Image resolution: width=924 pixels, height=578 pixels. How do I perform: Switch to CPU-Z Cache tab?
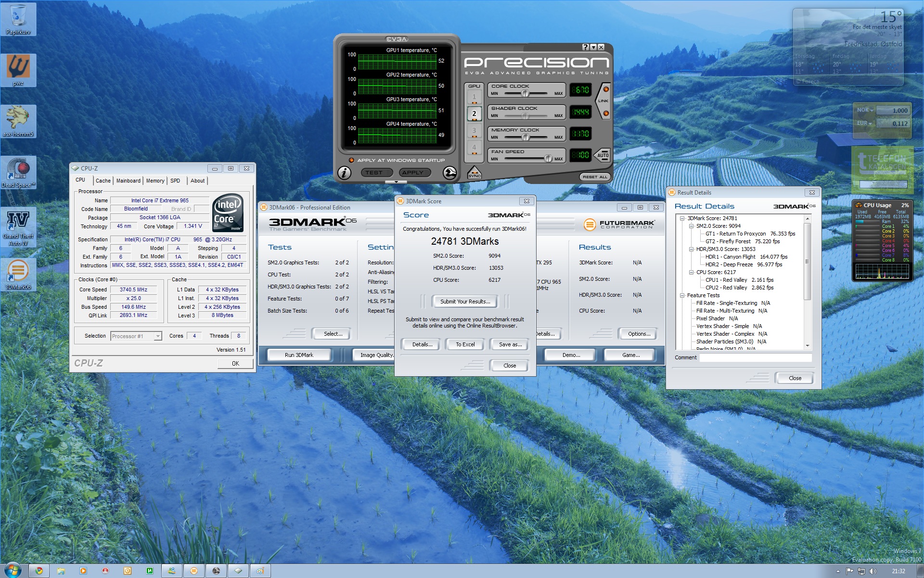click(103, 181)
